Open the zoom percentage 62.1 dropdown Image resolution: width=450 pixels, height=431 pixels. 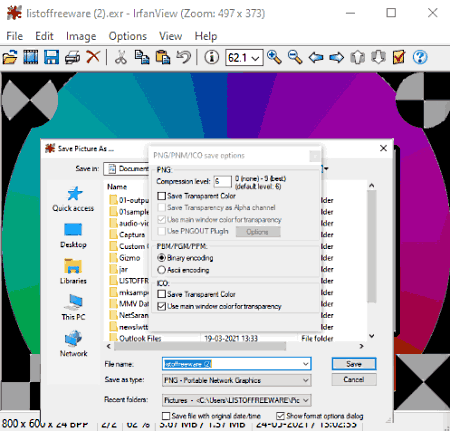coord(256,58)
